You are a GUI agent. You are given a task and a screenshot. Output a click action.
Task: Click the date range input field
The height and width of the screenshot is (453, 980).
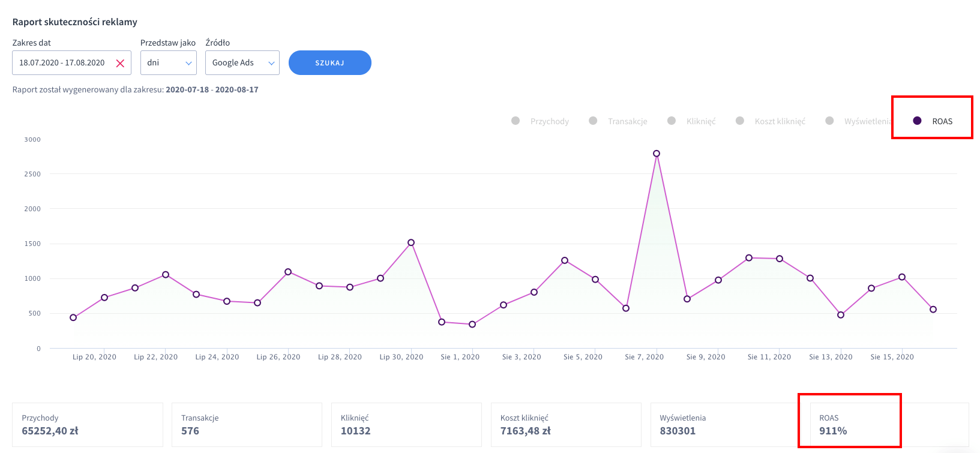[x=62, y=63]
